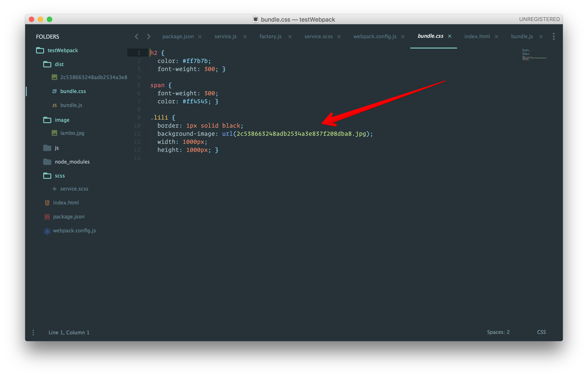Open bundle.js in the sidebar
Image resolution: width=588 pixels, height=377 pixels.
point(71,105)
